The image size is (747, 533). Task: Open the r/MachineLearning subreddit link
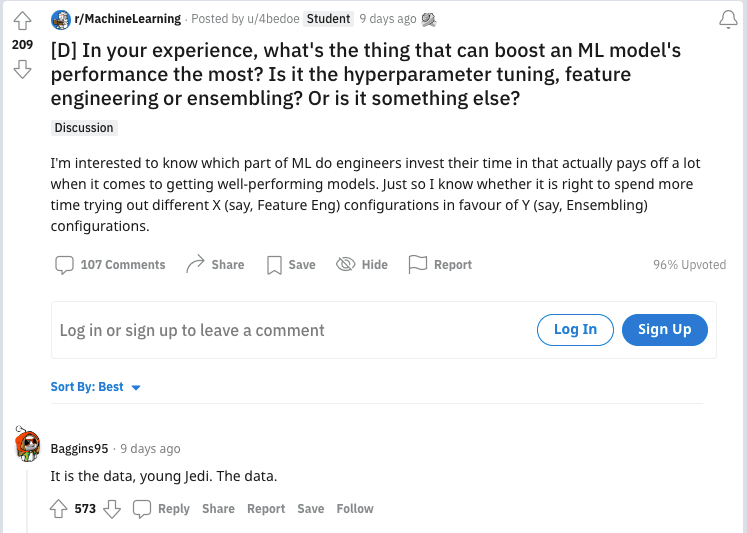tap(128, 19)
